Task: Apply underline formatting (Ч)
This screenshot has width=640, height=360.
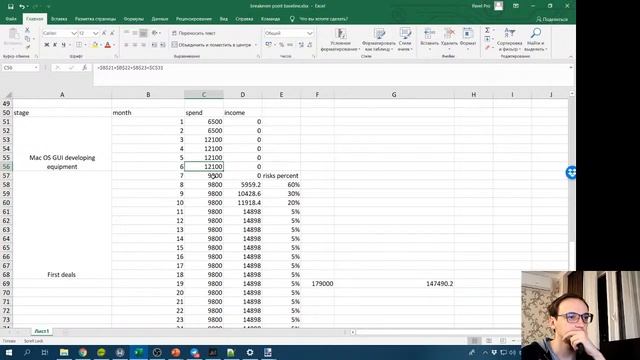Action: (63, 44)
